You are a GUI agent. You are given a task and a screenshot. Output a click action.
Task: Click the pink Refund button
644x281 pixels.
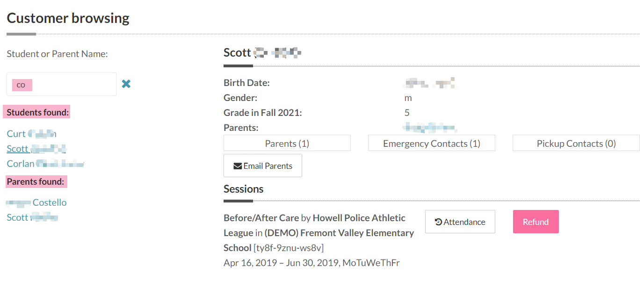pyautogui.click(x=536, y=222)
